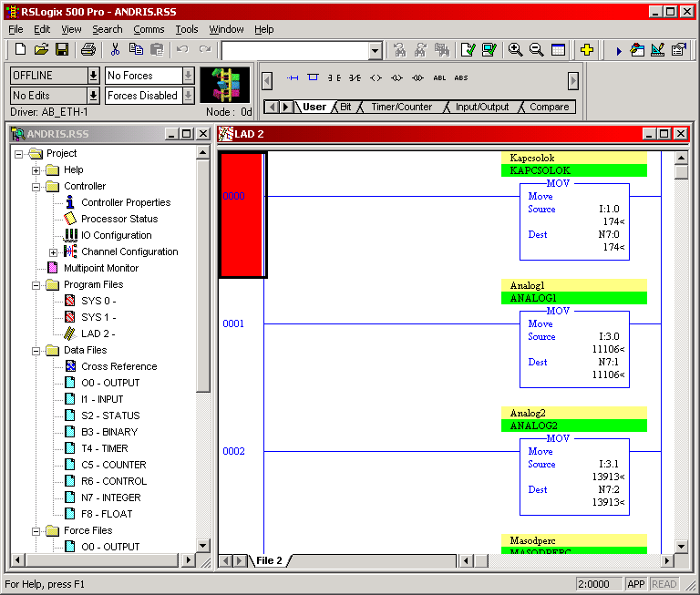
Task: Open Controller Properties
Action: [x=126, y=202]
